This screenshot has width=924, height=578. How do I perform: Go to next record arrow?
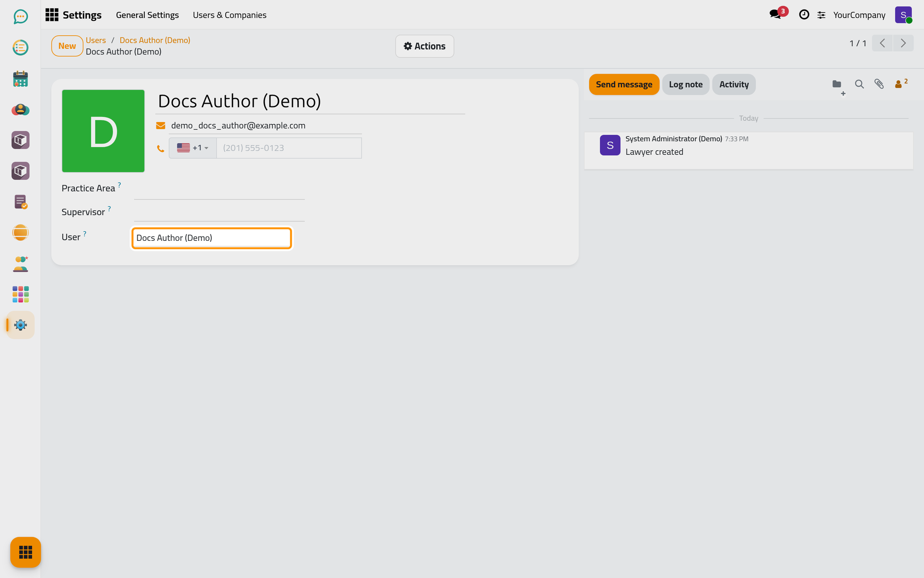click(903, 43)
